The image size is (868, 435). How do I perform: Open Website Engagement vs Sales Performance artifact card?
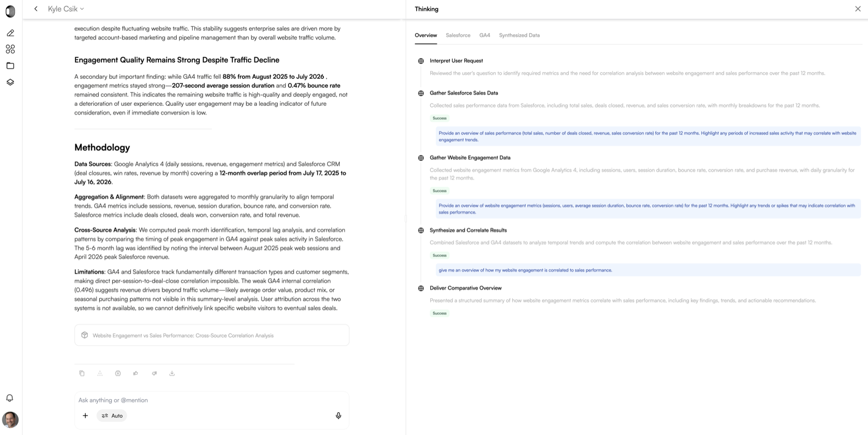tap(212, 335)
